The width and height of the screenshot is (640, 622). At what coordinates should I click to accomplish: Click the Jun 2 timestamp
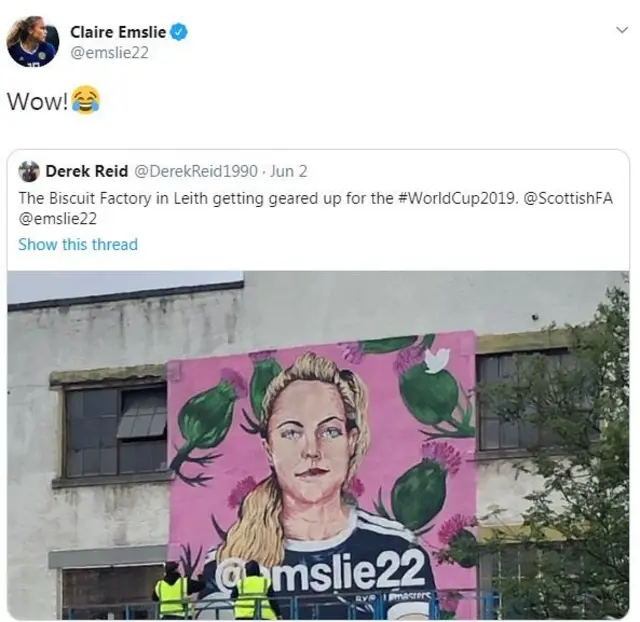289,171
